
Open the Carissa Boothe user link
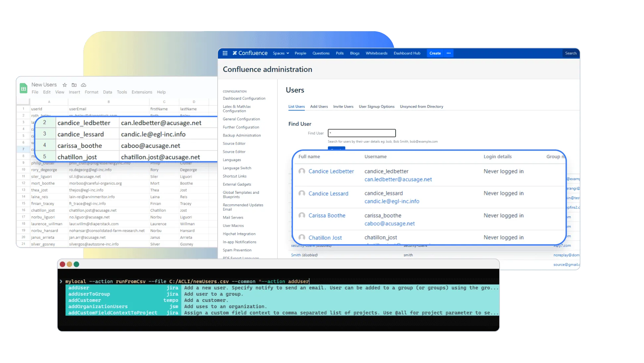pyautogui.click(x=327, y=216)
